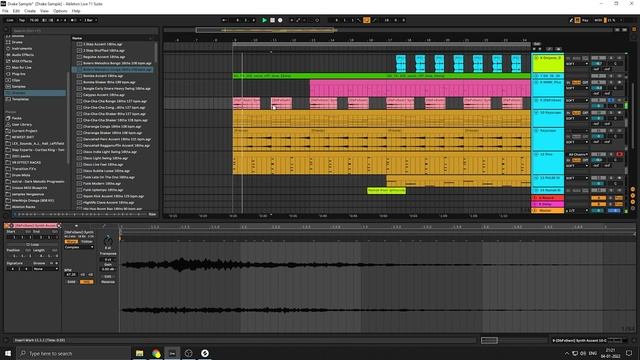Open the Complex warp mode dropdown

79,247
